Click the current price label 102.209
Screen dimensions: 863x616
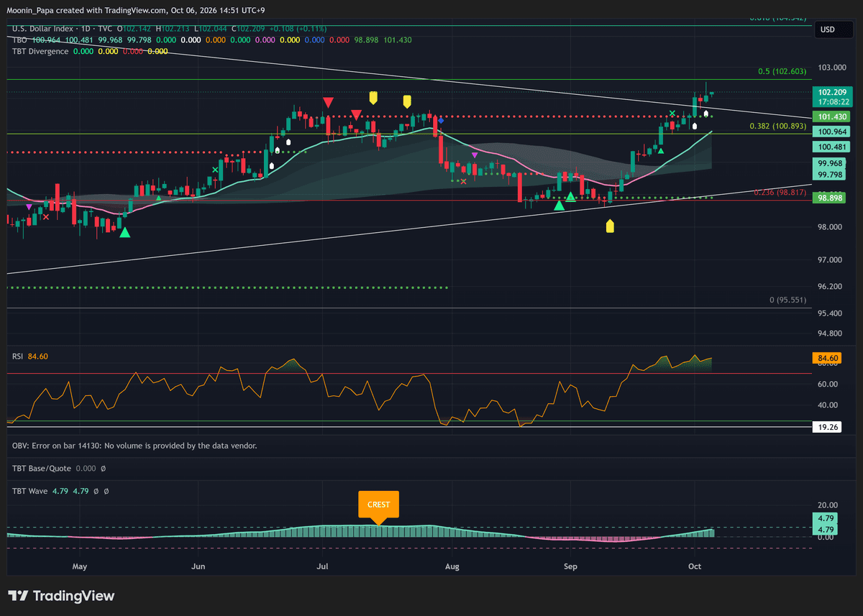click(x=831, y=92)
